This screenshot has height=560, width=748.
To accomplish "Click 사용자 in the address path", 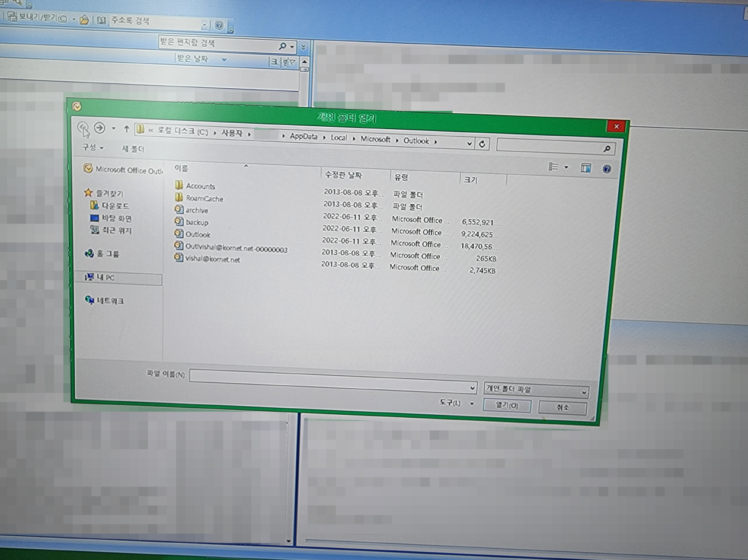I will 232,133.
